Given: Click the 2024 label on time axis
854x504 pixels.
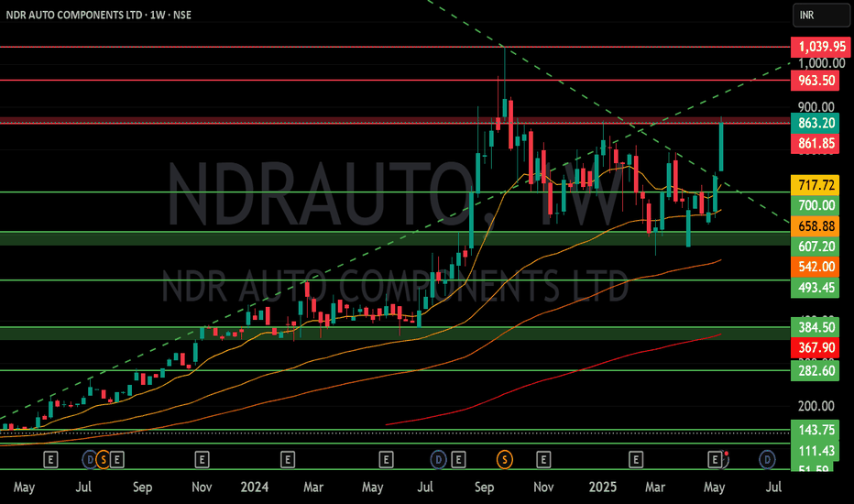Looking at the screenshot, I should [x=255, y=487].
